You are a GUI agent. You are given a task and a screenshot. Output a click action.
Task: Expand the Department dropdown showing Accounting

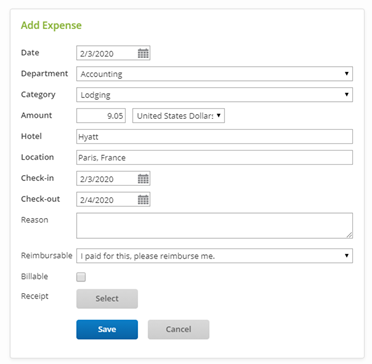pyautogui.click(x=214, y=74)
